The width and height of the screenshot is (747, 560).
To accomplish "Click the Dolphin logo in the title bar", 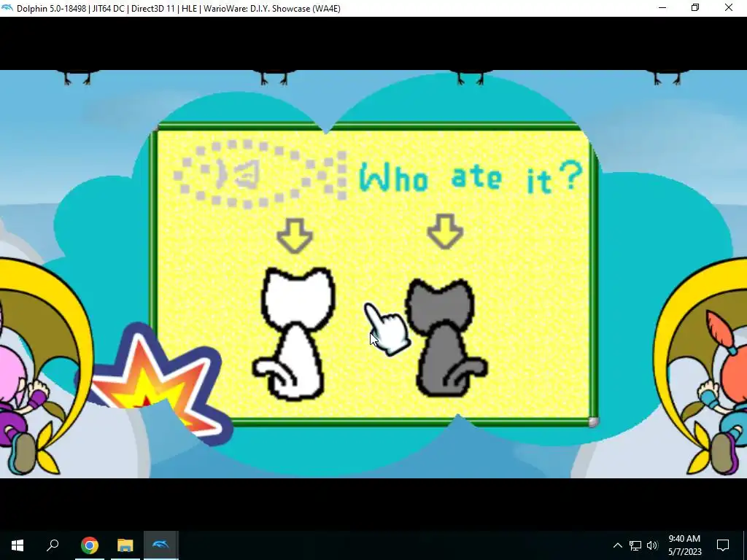I will click(x=7, y=8).
